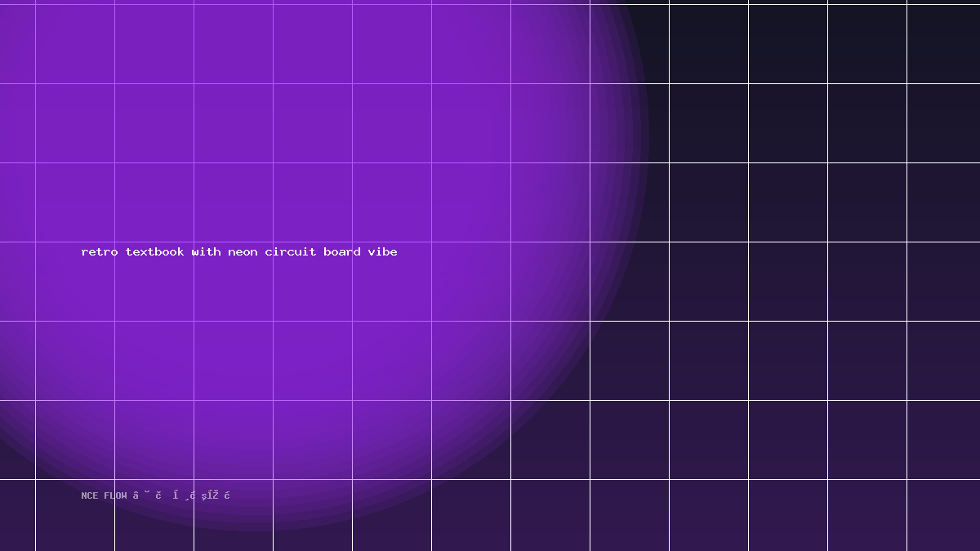The width and height of the screenshot is (980, 551).
Task: Click the word "with" in the title
Action: click(x=206, y=251)
